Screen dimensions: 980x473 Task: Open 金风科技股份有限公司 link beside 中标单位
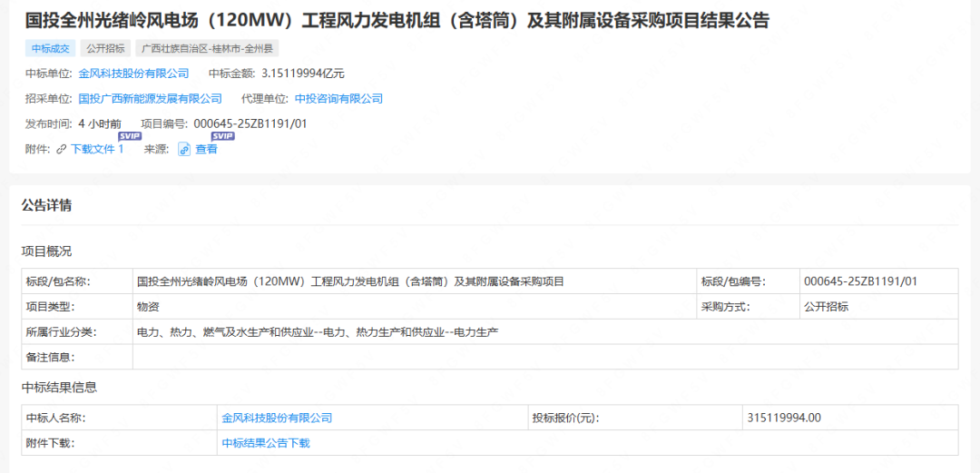(133, 74)
